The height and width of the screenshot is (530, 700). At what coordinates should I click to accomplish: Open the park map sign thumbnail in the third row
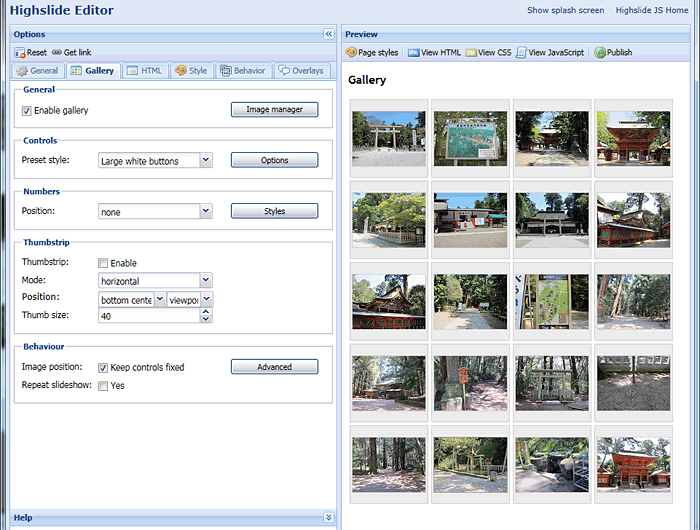click(552, 302)
